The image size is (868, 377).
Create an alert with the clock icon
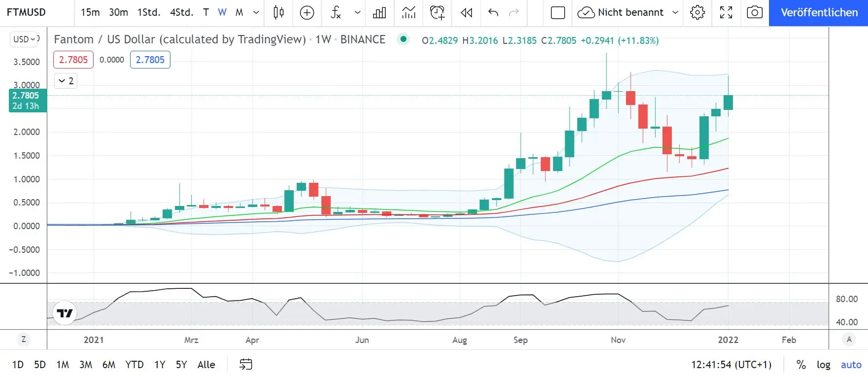437,12
